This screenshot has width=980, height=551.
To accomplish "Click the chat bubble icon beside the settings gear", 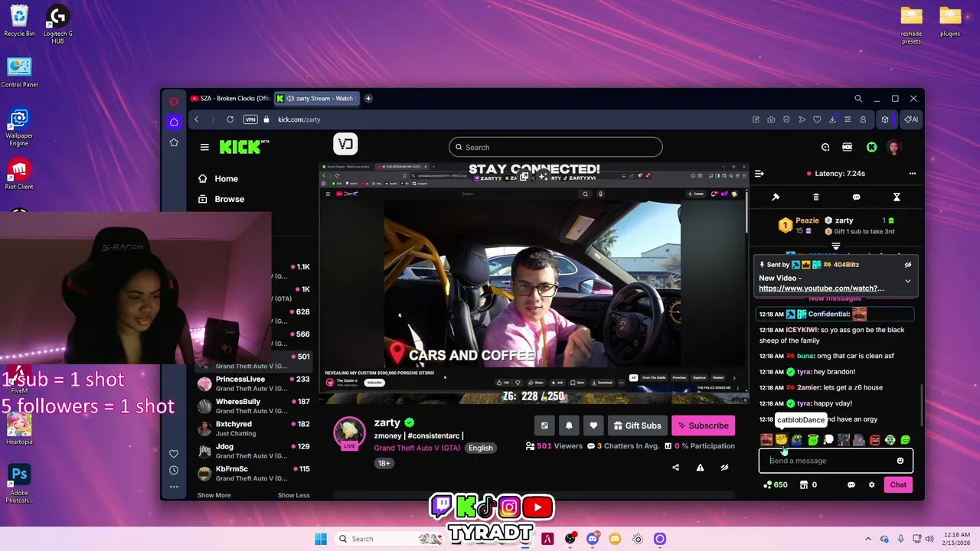I will (x=851, y=484).
